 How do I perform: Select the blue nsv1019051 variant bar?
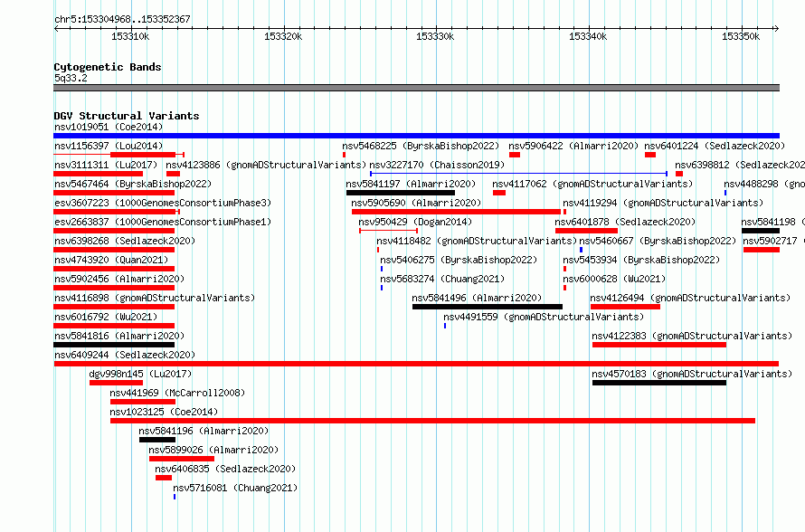[416, 136]
